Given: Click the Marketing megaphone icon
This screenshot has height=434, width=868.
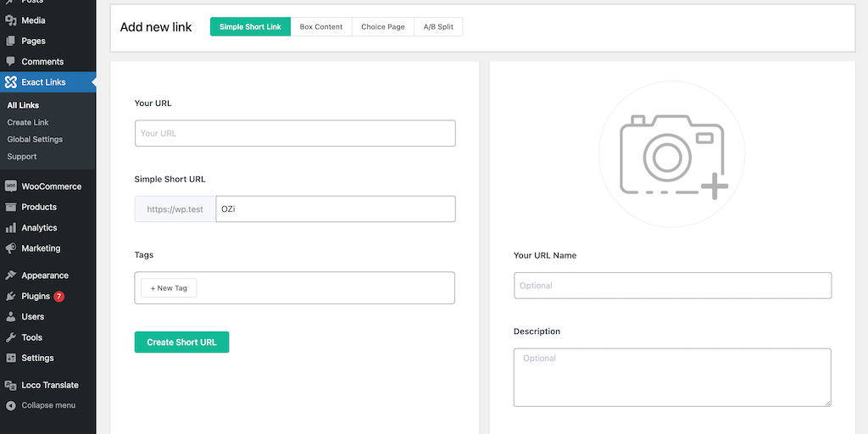Looking at the screenshot, I should [x=10, y=248].
